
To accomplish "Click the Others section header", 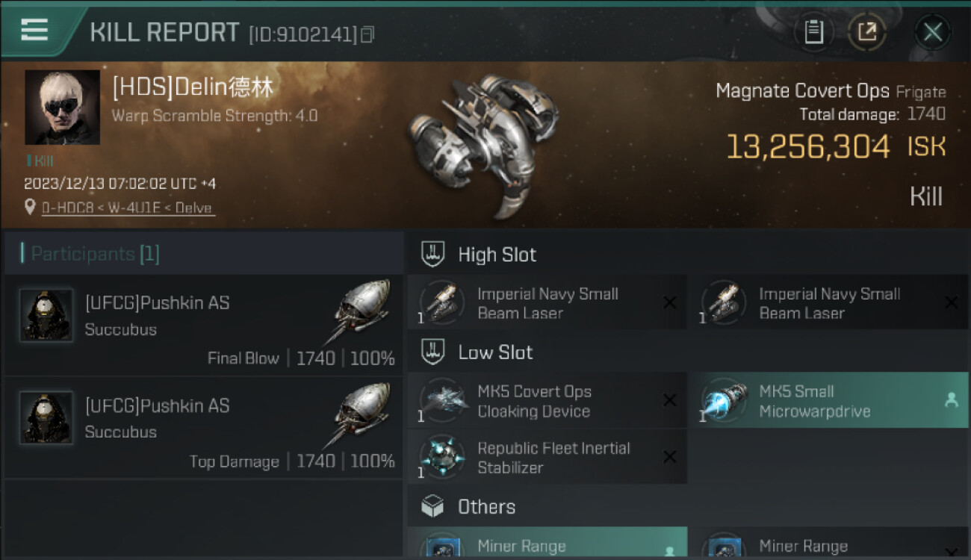I will tap(486, 507).
